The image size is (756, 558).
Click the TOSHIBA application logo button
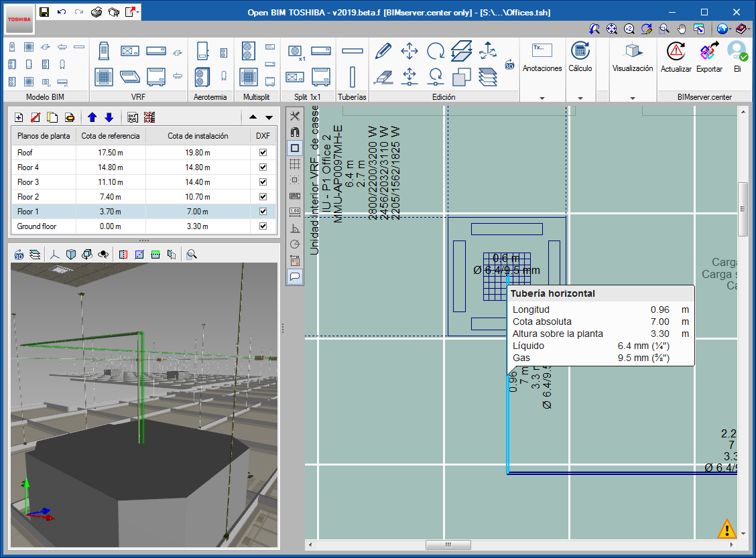(19, 19)
